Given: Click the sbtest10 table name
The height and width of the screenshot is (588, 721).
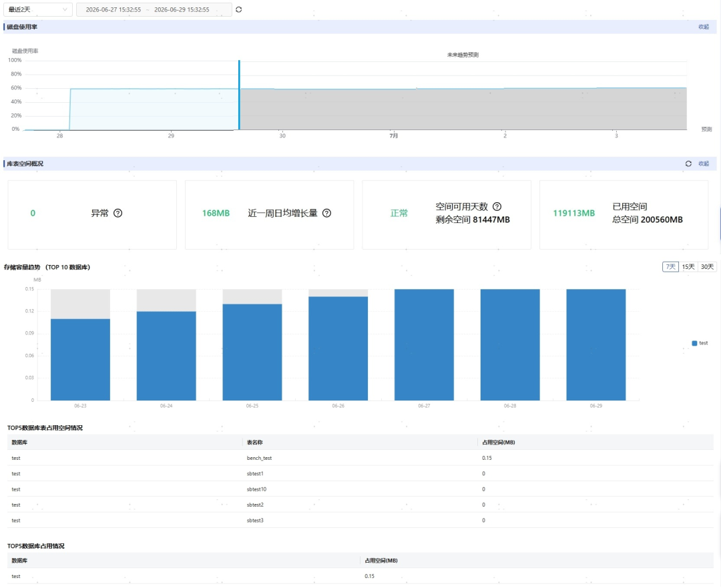Looking at the screenshot, I should 256,489.
